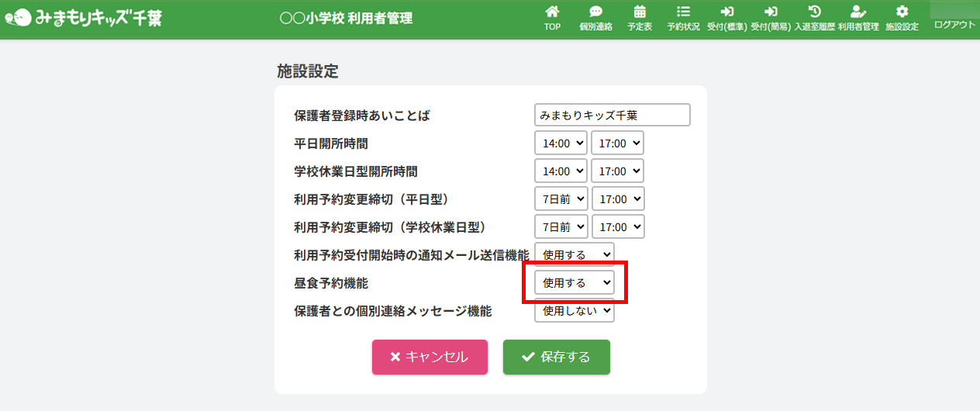Expand 平日開所時間 start time dropdown
The image size is (980, 411).
[x=561, y=143]
